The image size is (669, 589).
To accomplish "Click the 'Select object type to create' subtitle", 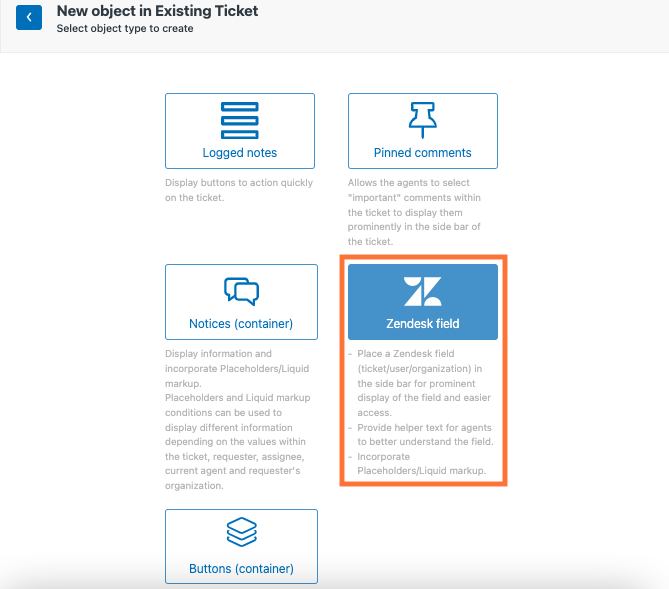I will point(125,29).
